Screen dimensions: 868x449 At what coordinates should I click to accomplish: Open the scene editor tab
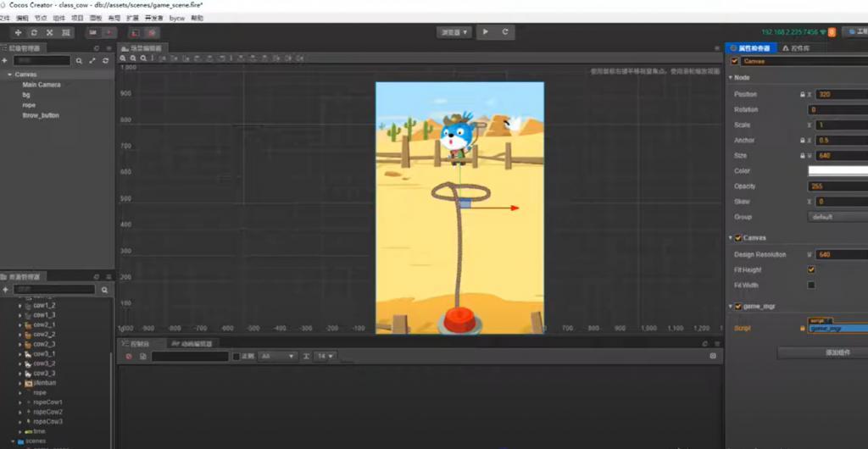[x=142, y=48]
